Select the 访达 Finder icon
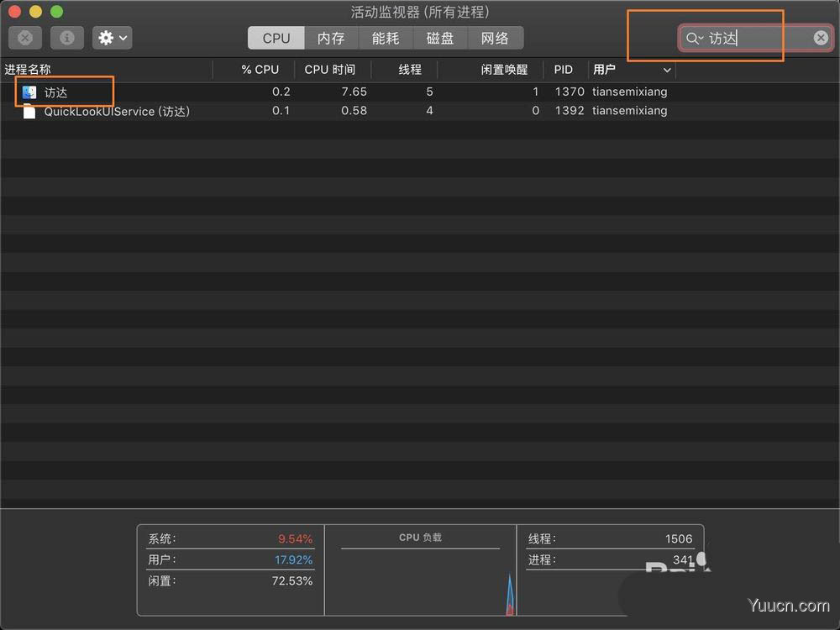840x630 pixels. point(29,92)
